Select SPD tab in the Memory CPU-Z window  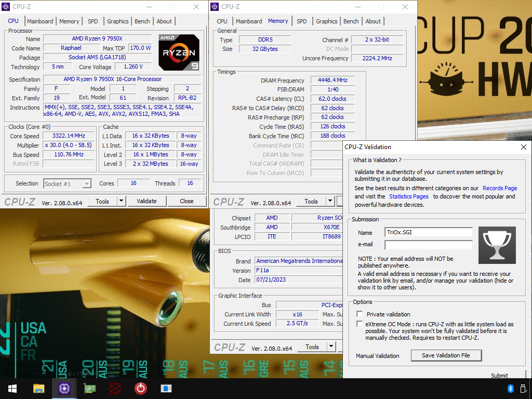[x=302, y=21]
